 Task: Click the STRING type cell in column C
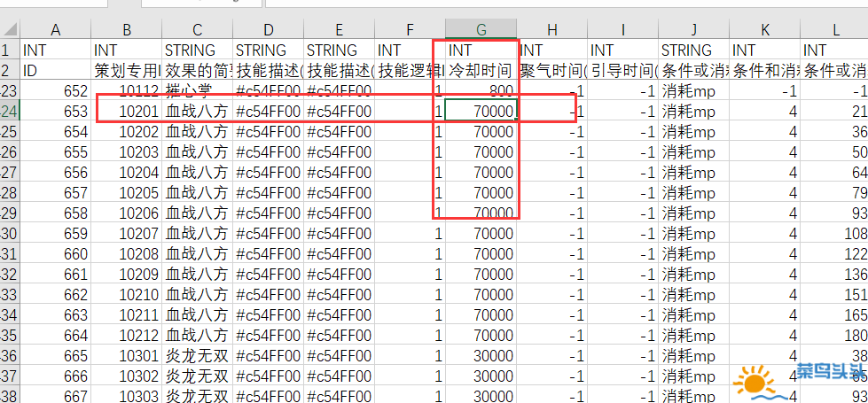tap(197, 50)
